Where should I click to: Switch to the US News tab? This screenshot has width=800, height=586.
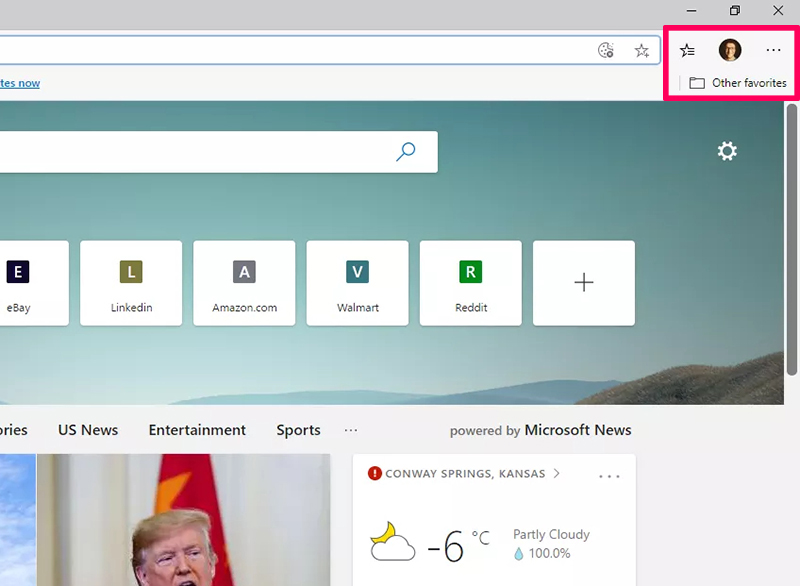click(88, 430)
